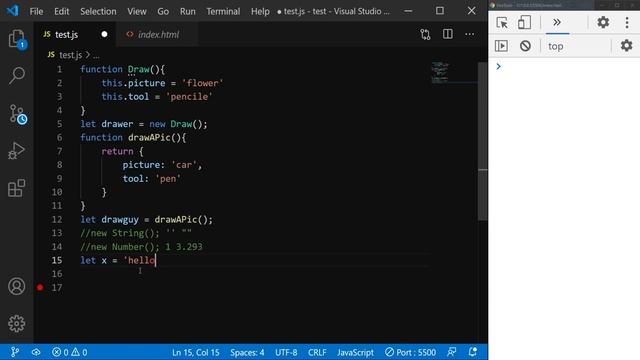The height and width of the screenshot is (360, 640).
Task: Toggle device toolbar in DevTools
Action: coord(524,22)
